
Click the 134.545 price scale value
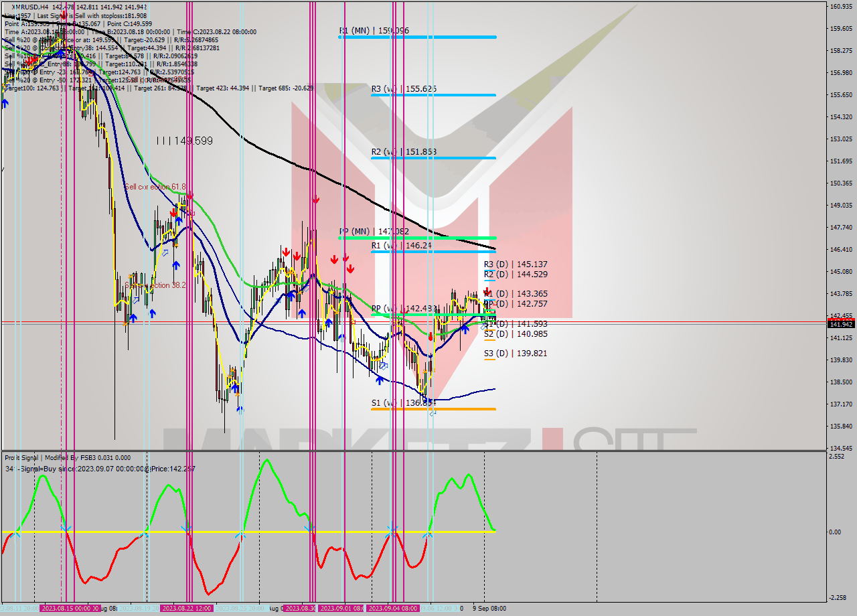840,448
